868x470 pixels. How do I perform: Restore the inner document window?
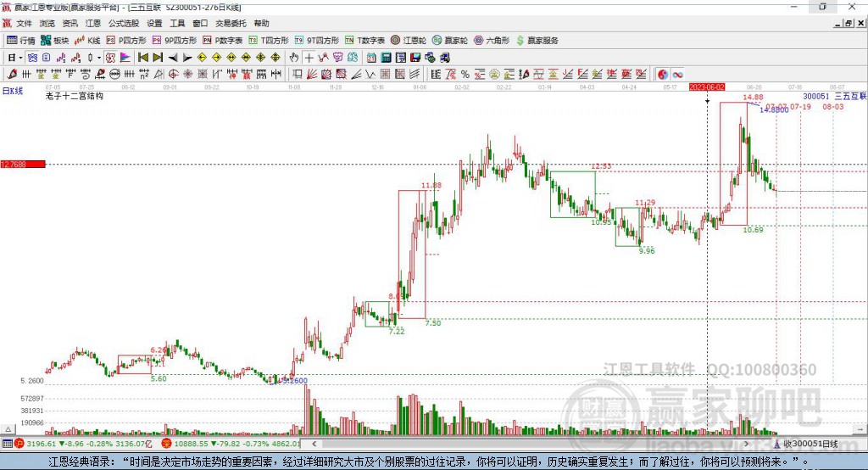coord(849,23)
